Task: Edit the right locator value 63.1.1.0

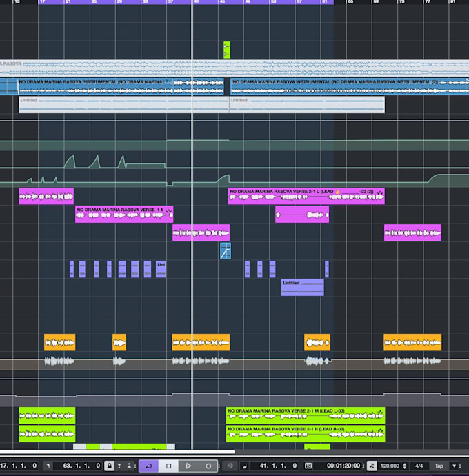Action: (x=81, y=466)
